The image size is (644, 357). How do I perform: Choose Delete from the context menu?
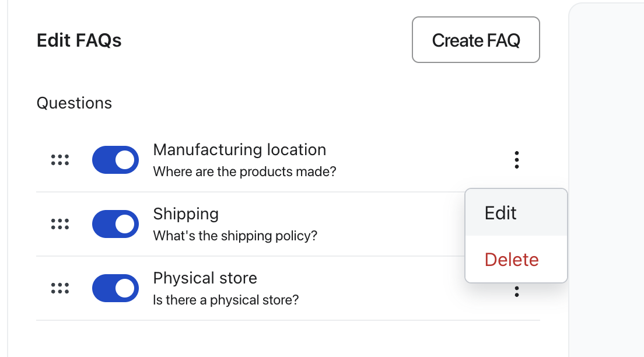512,260
